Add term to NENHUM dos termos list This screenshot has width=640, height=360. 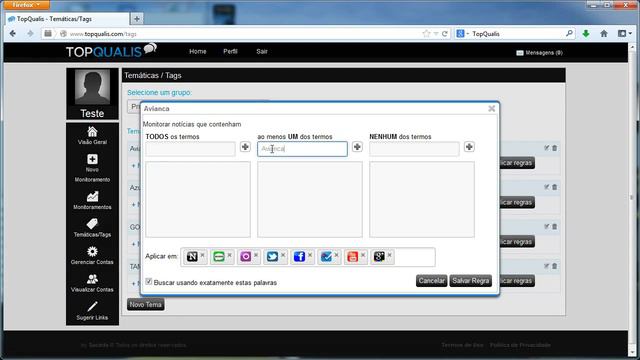(469, 147)
